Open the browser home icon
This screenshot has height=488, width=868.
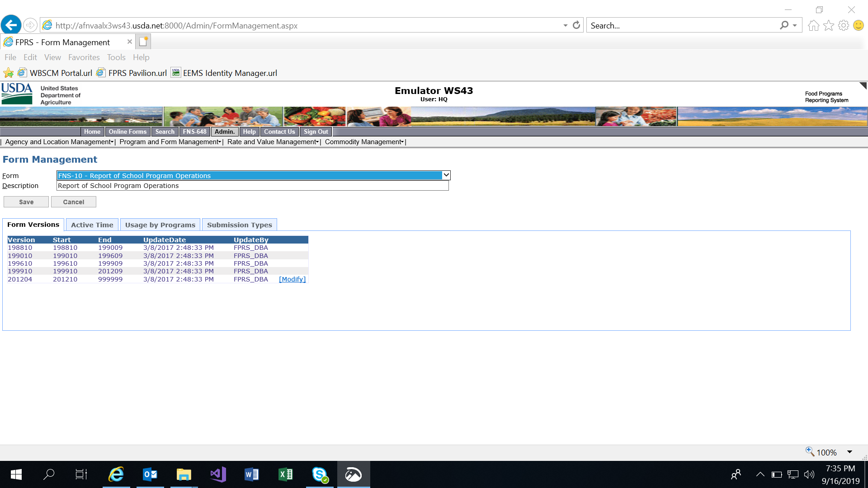tap(813, 25)
